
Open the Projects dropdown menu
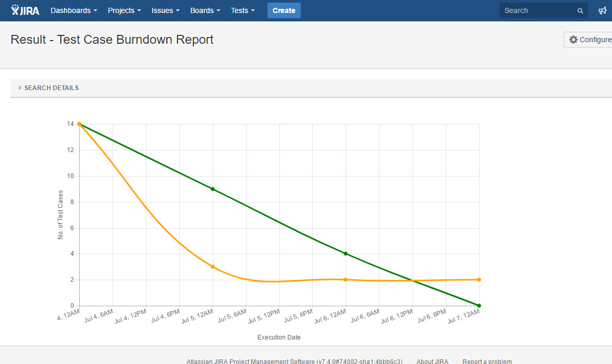pyautogui.click(x=124, y=10)
